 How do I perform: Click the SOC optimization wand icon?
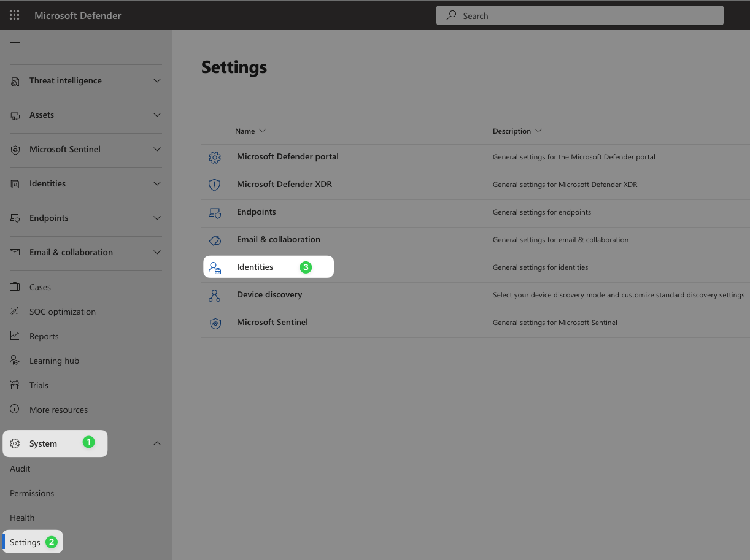pos(15,312)
